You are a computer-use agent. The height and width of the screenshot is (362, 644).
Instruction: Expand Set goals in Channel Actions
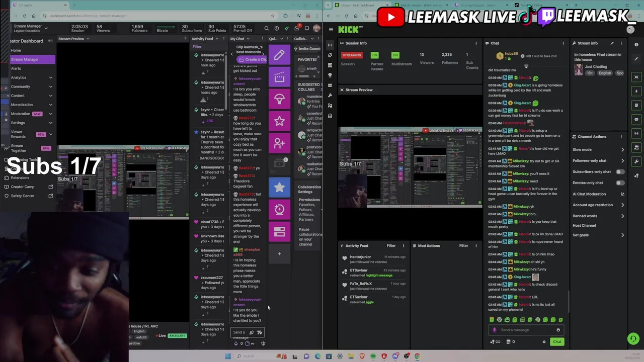(x=622, y=235)
